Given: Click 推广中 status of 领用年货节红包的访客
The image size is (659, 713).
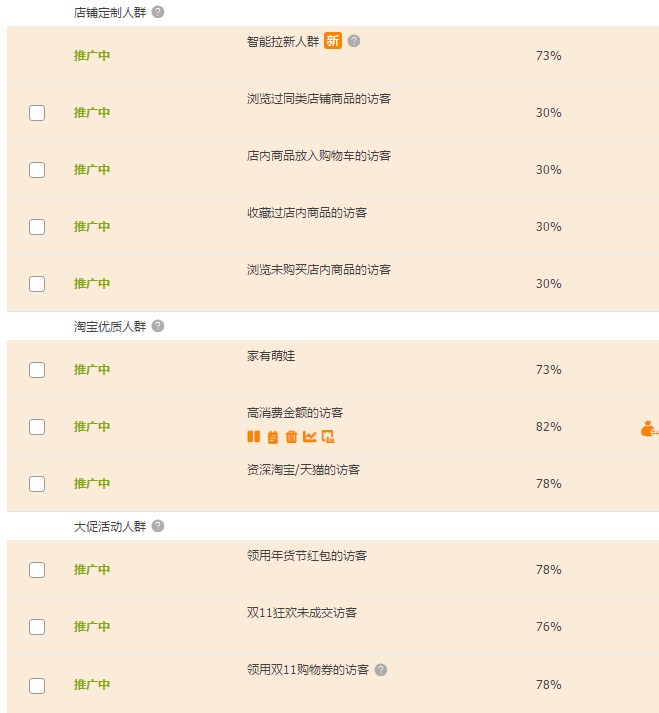Looking at the screenshot, I should tap(92, 570).
